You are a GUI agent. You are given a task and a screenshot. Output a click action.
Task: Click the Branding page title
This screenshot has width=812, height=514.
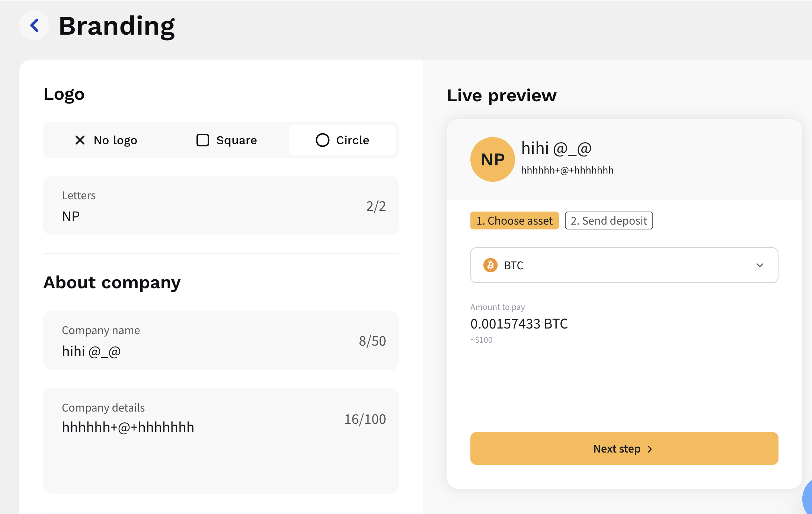pos(117,26)
